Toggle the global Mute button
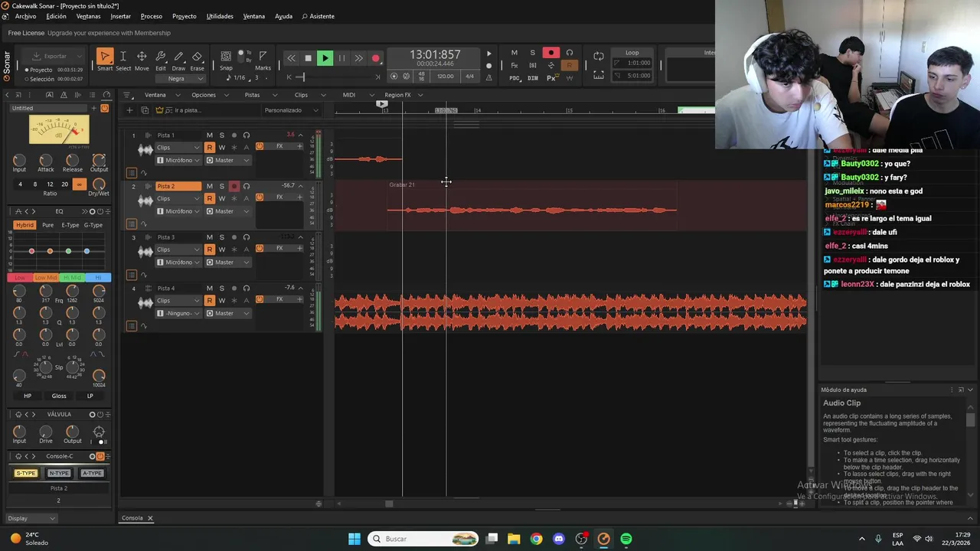980x551 pixels. [514, 53]
